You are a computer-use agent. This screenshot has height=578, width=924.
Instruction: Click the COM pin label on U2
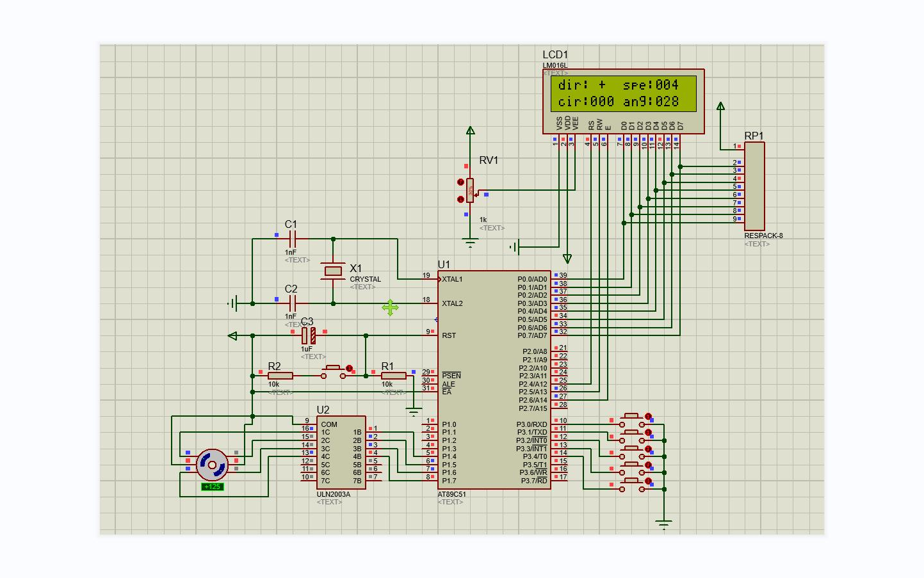coord(329,424)
